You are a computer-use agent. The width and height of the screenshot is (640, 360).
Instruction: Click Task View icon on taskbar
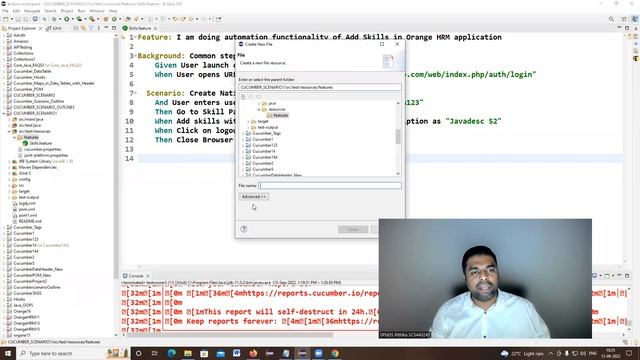(155, 353)
